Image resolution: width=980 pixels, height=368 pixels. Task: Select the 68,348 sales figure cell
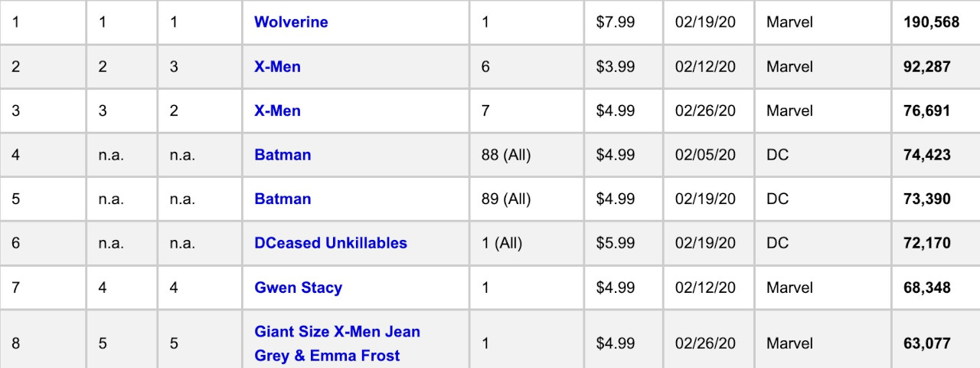click(926, 287)
